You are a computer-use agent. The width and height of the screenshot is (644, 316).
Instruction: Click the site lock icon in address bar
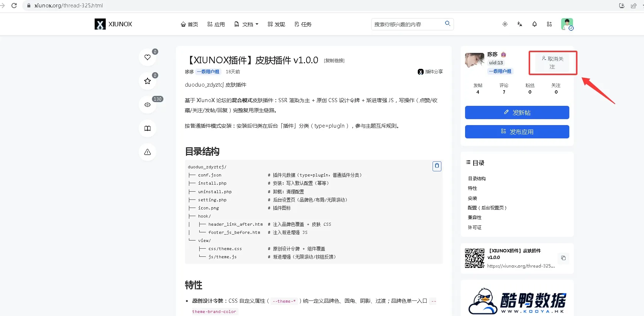coord(29,6)
